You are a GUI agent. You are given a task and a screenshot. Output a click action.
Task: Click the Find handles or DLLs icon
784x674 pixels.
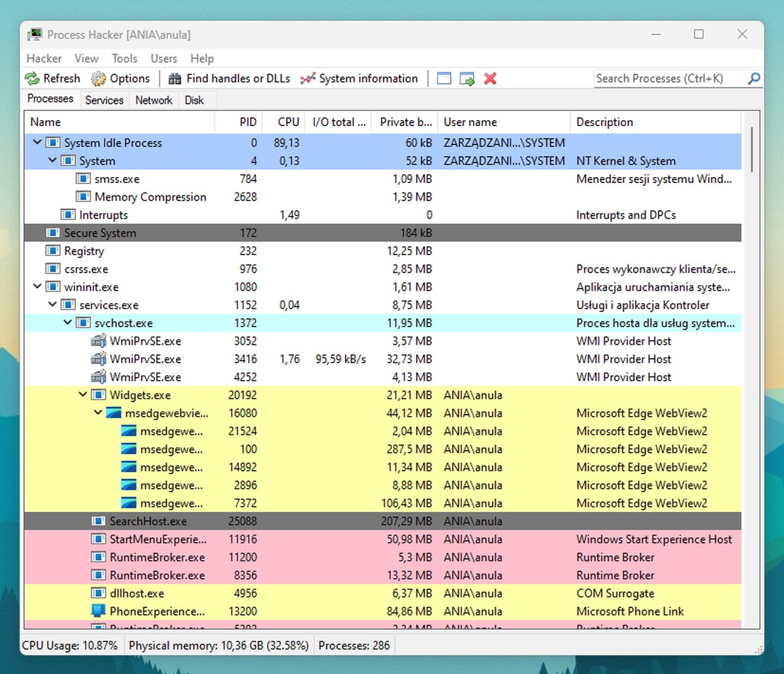(174, 79)
